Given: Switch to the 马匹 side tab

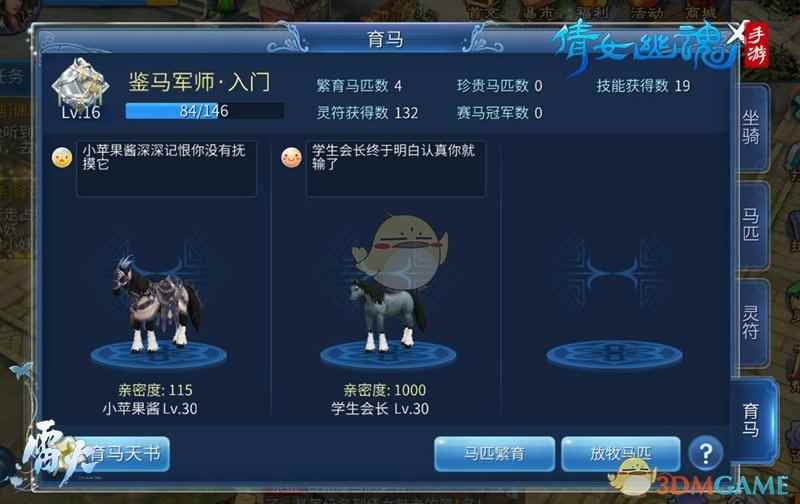Looking at the screenshot, I should [x=751, y=224].
